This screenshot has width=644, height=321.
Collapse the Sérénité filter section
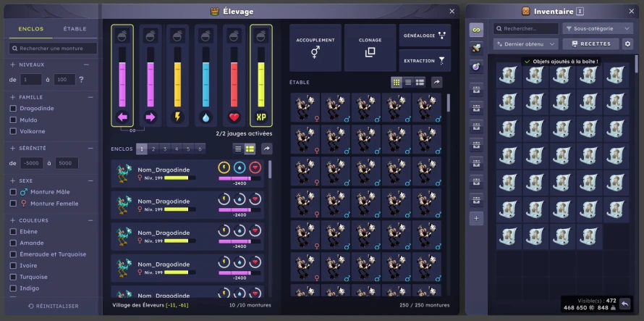[x=90, y=148]
